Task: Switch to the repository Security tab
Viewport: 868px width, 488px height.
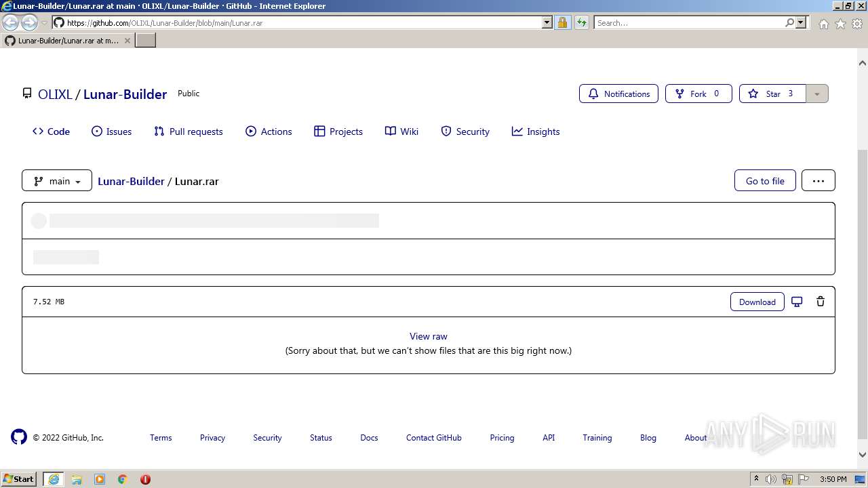Action: pos(465,131)
